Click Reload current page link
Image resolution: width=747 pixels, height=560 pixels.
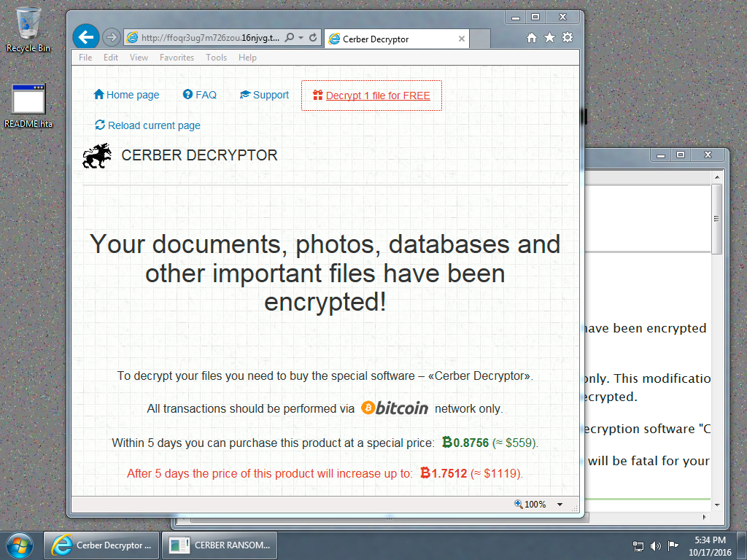click(147, 125)
